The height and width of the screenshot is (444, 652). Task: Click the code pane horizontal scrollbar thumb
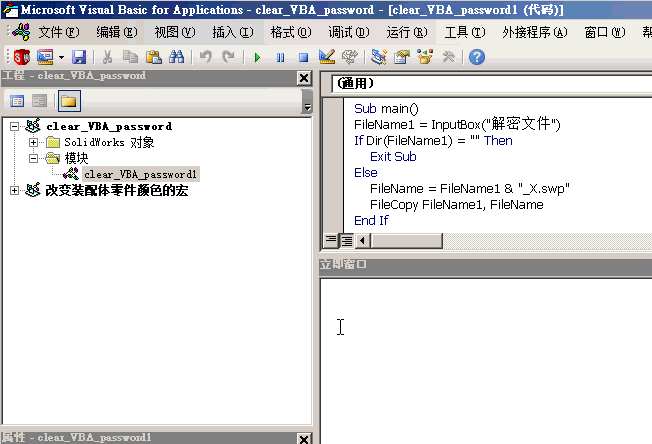[x=407, y=240]
